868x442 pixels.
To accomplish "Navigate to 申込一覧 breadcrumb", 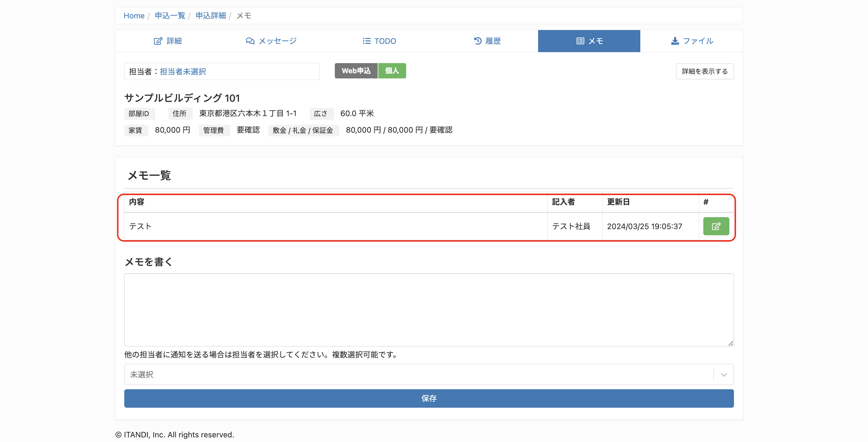I will click(x=170, y=16).
